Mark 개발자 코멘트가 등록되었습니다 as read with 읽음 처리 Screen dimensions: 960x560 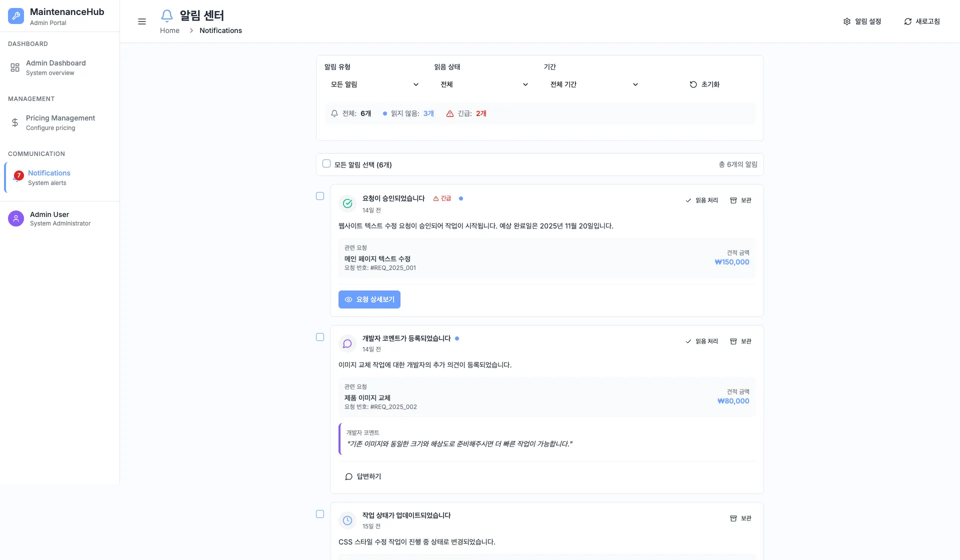701,341
